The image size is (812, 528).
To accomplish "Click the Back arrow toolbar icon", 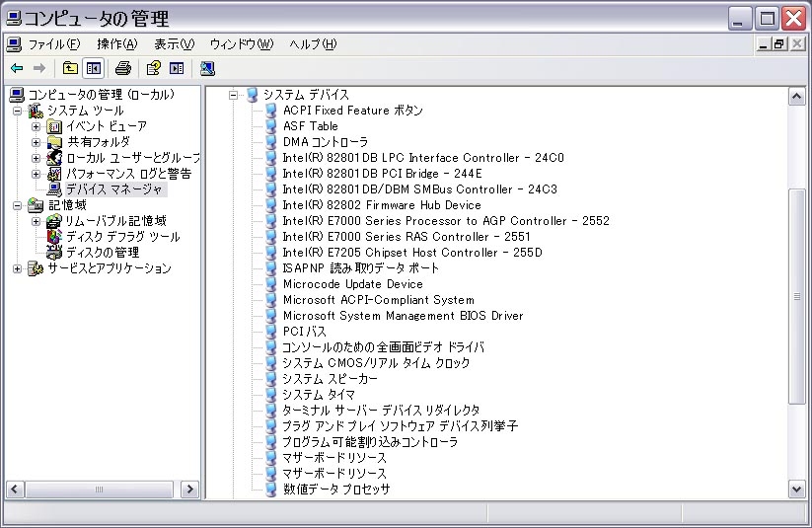I will click(17, 68).
